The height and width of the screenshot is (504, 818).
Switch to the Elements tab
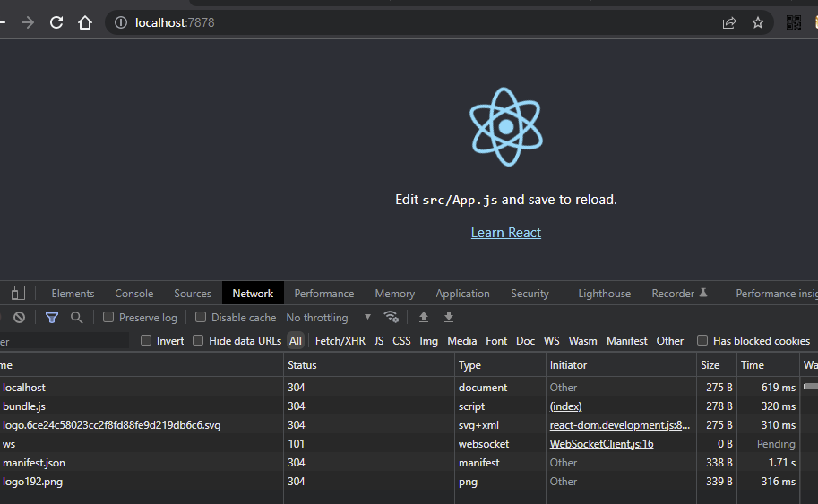(x=73, y=294)
